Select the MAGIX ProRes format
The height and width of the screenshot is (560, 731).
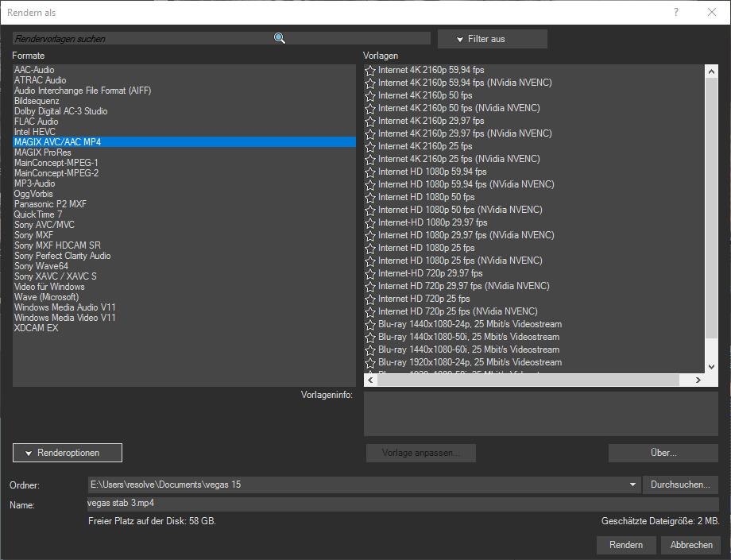(184, 153)
